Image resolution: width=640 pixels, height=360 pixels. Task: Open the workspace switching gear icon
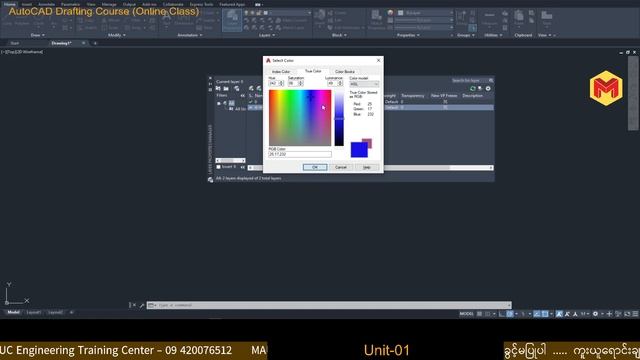[x=595, y=313]
